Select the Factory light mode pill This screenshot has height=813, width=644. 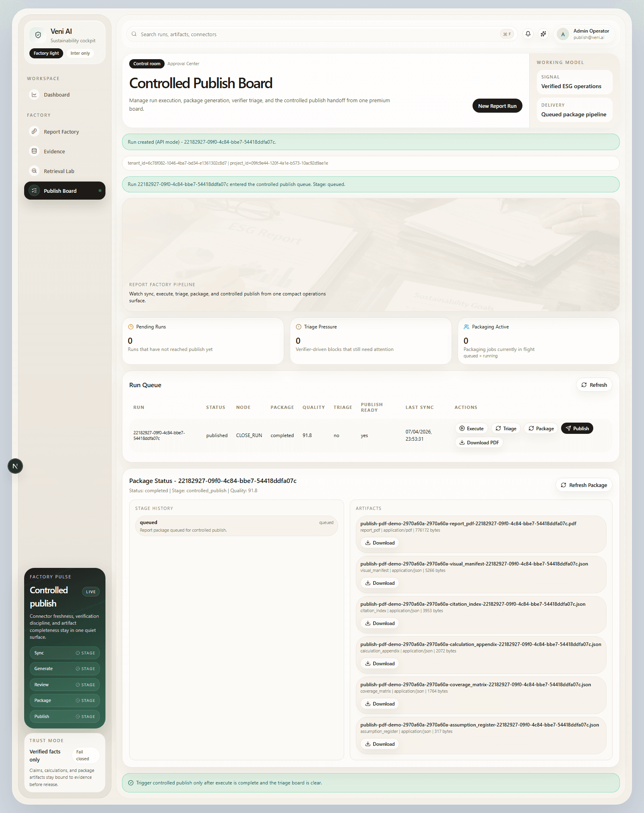46,54
